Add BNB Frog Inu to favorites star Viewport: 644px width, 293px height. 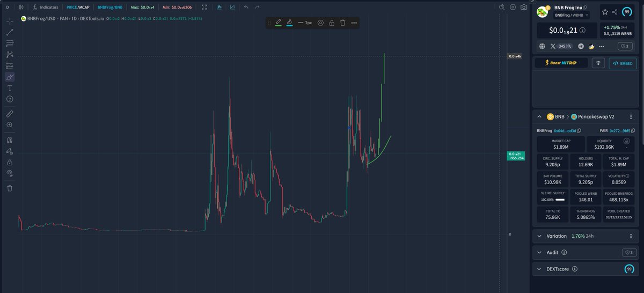(x=605, y=11)
